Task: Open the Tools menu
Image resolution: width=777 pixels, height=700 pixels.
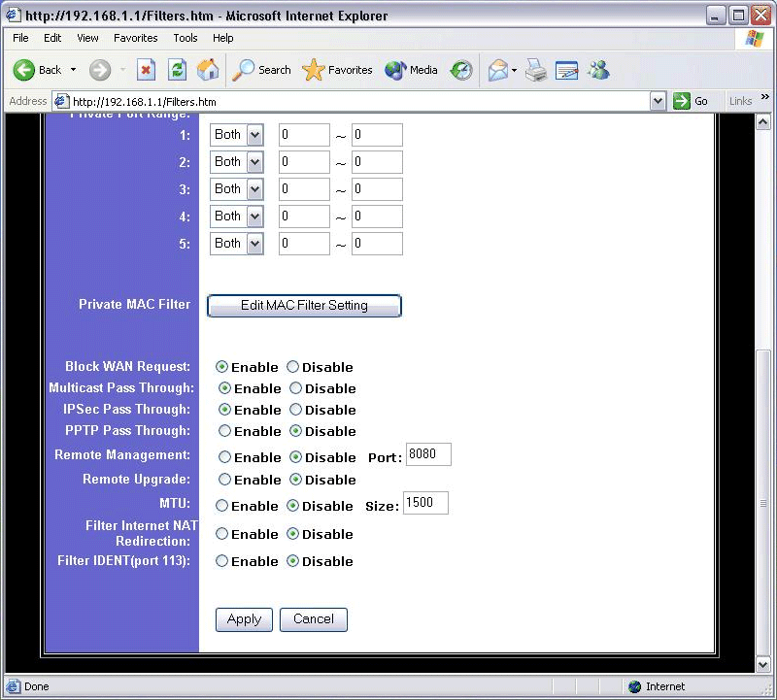Action: point(185,38)
